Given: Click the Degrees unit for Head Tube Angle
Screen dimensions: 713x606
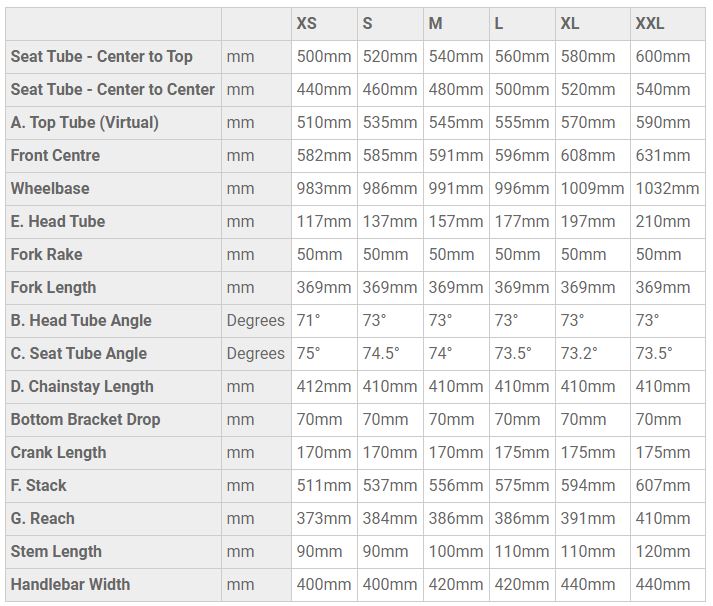Looking at the screenshot, I should click(256, 321).
